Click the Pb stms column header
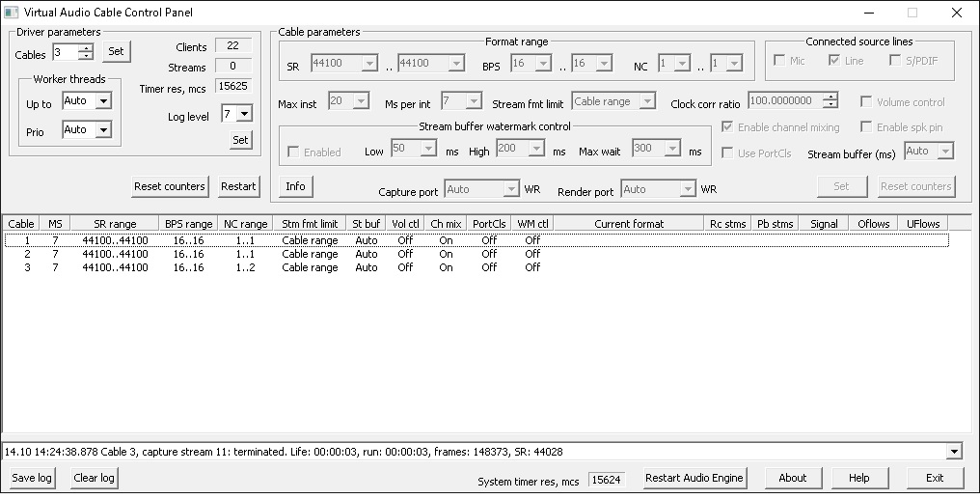Screen dimensions: 980x499 (x=775, y=224)
